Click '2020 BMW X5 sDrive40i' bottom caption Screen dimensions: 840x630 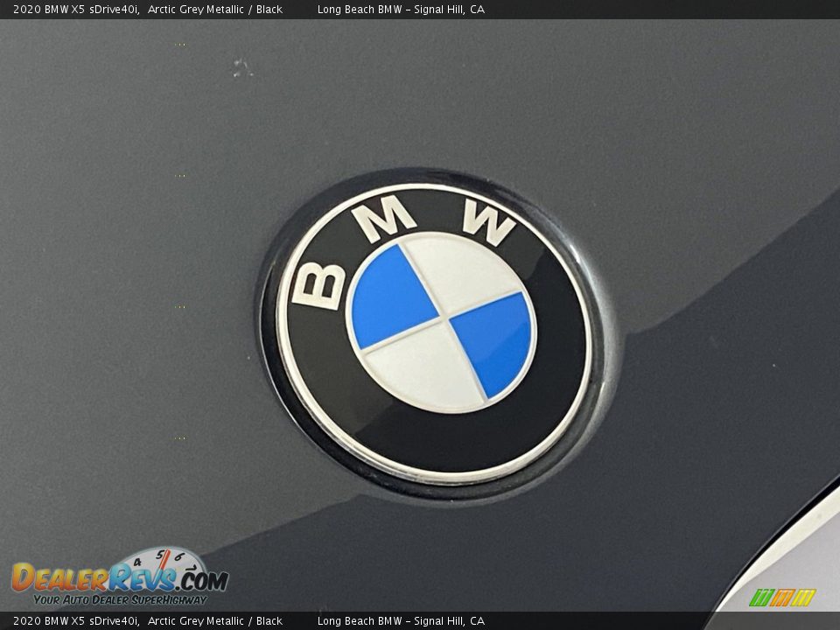(76, 621)
